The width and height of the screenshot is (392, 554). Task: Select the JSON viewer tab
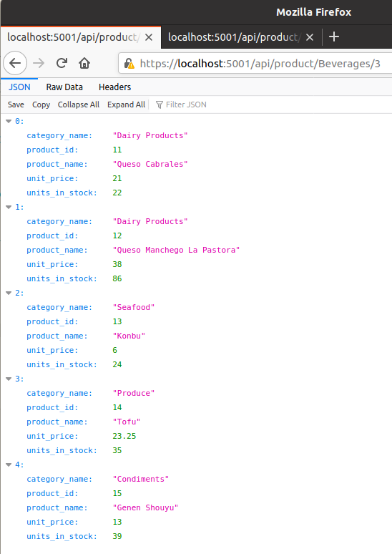[19, 87]
